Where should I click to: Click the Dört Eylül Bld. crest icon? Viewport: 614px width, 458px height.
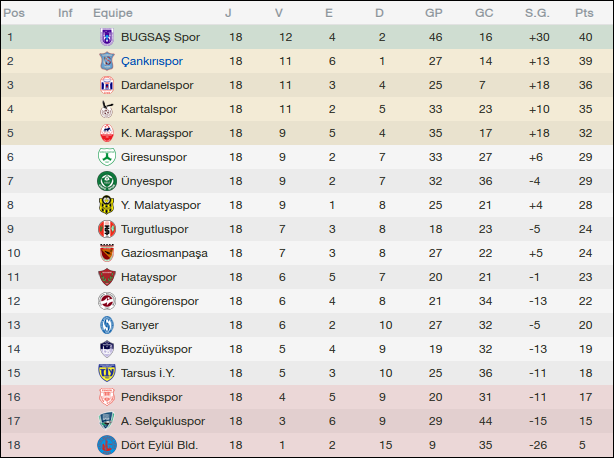pyautogui.click(x=106, y=445)
